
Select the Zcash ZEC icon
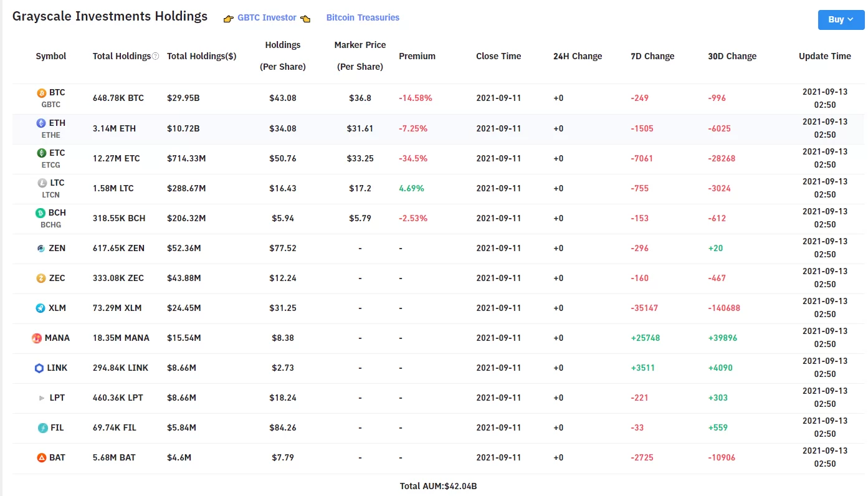(x=41, y=279)
